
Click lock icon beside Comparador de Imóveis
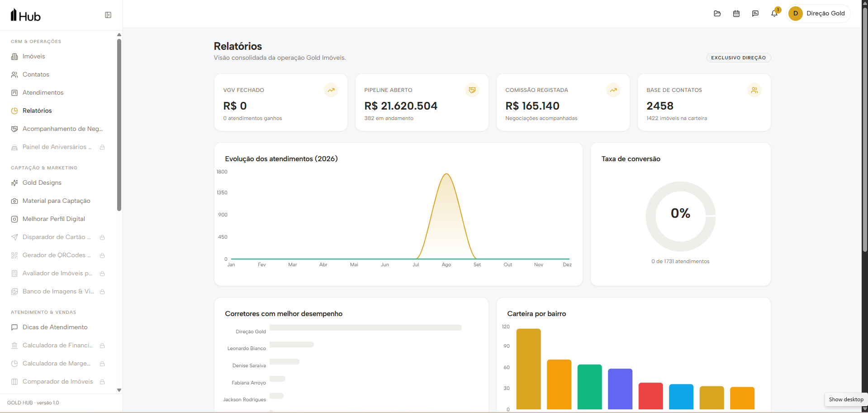(x=102, y=382)
